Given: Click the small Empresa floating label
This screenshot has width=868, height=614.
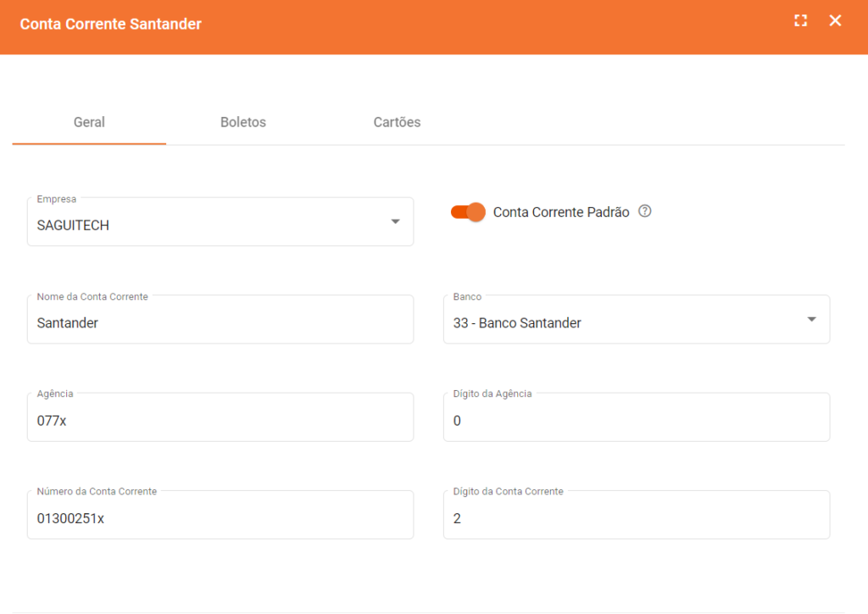Looking at the screenshot, I should click(57, 199).
